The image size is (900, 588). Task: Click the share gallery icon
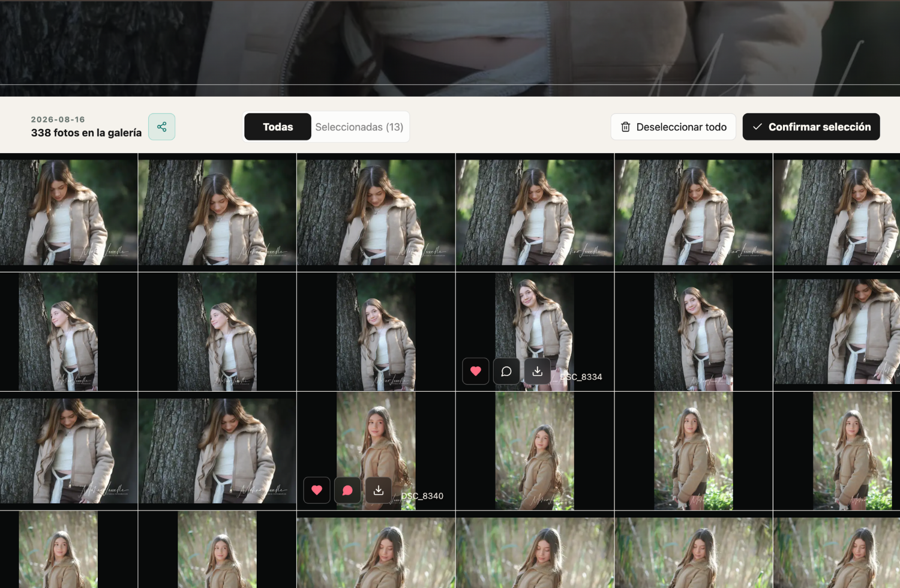[x=161, y=127]
